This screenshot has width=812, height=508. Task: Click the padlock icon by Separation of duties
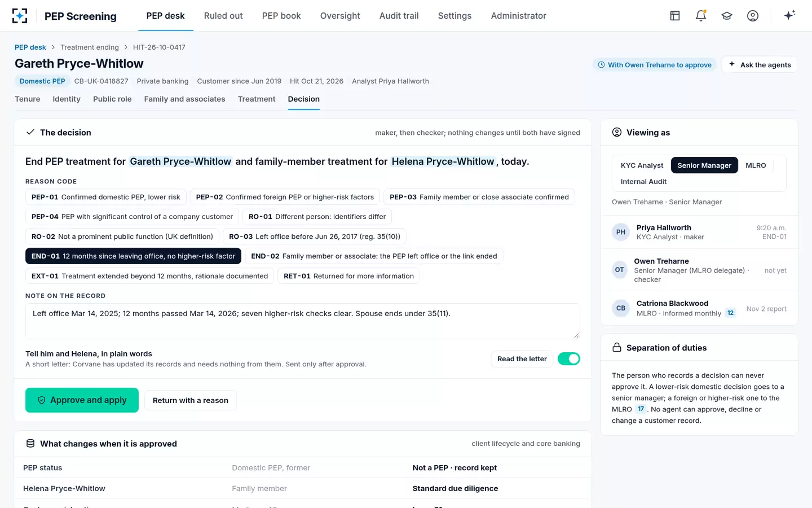pyautogui.click(x=617, y=348)
